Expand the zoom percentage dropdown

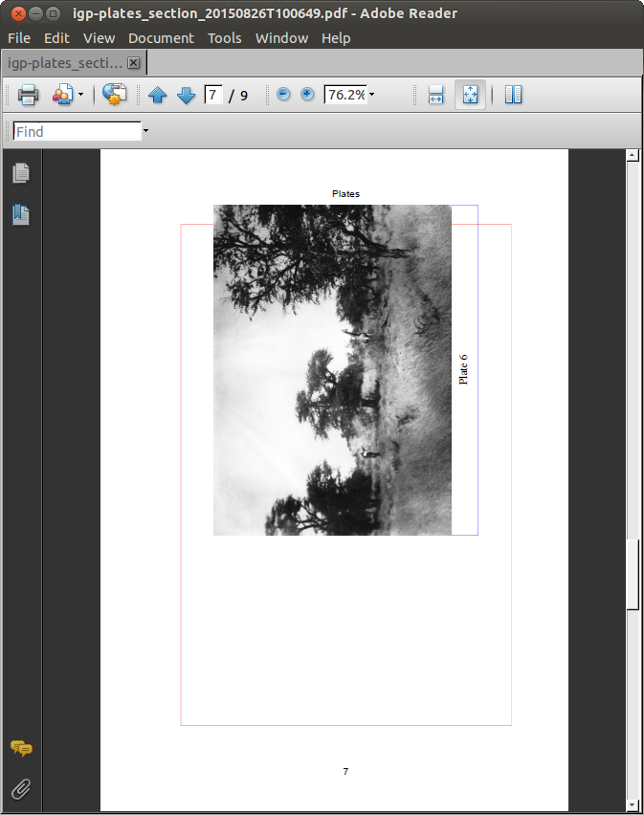(x=372, y=95)
